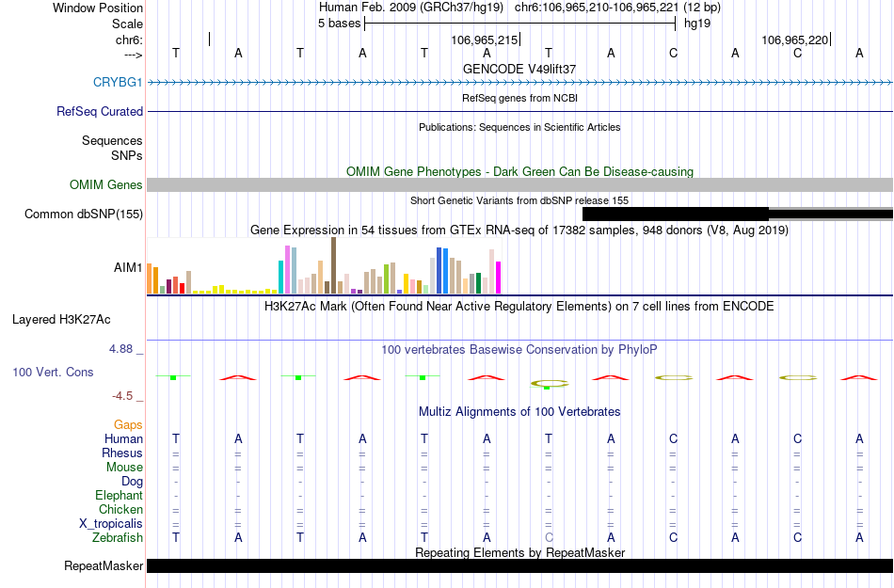Click the magenta bar ending the GTEx chart
894x588 pixels.
click(x=499, y=278)
